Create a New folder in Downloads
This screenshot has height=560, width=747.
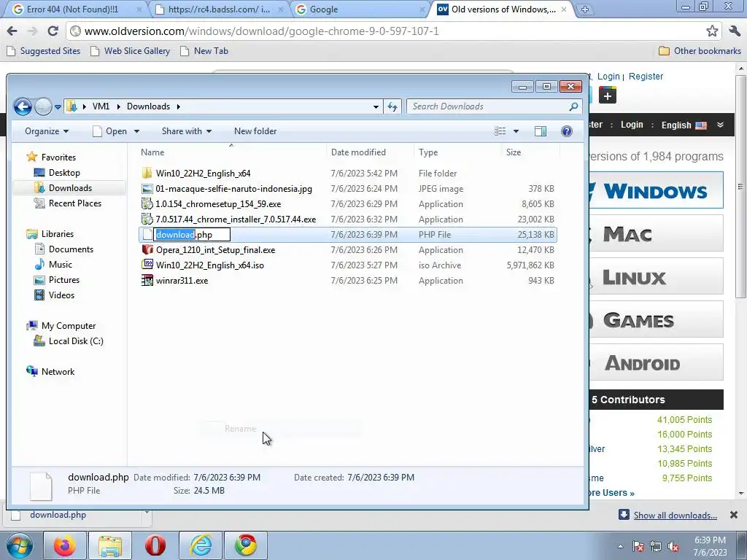[255, 131]
